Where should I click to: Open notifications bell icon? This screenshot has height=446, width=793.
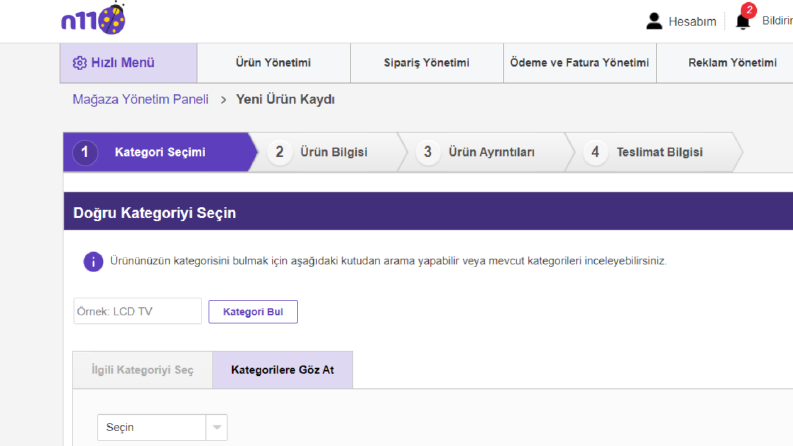click(742, 22)
